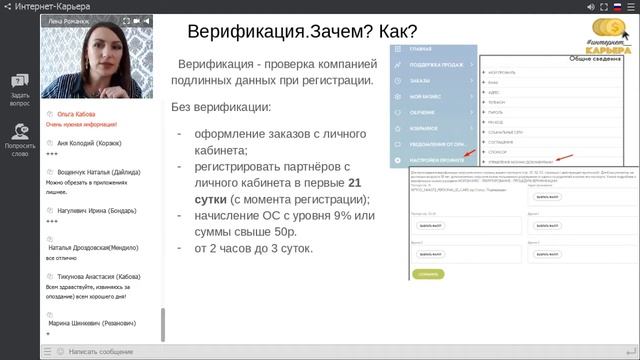
Task: Toggle the presenter video camera icon
Action: pyautogui.click(x=136, y=21)
